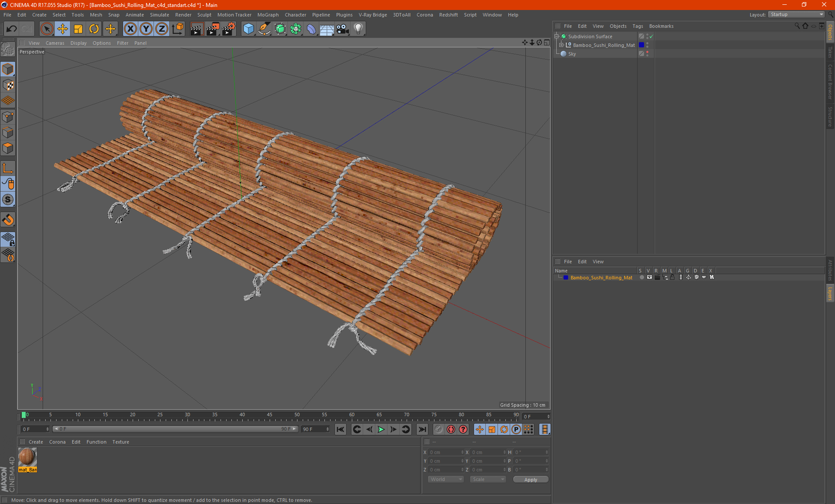Select mat_Ban material thumbnail

coord(27,458)
